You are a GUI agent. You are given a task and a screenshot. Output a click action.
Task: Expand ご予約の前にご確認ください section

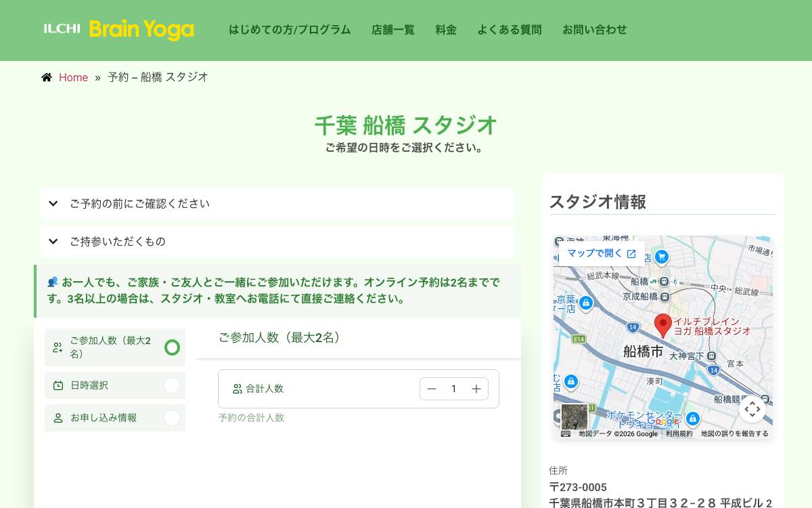pyautogui.click(x=277, y=204)
